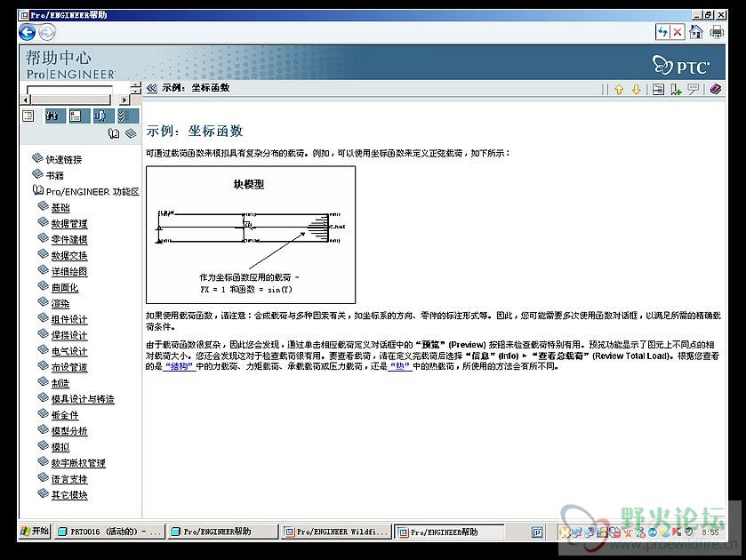Open the 布设管道 topic link
This screenshot has width=746, height=560.
[69, 367]
